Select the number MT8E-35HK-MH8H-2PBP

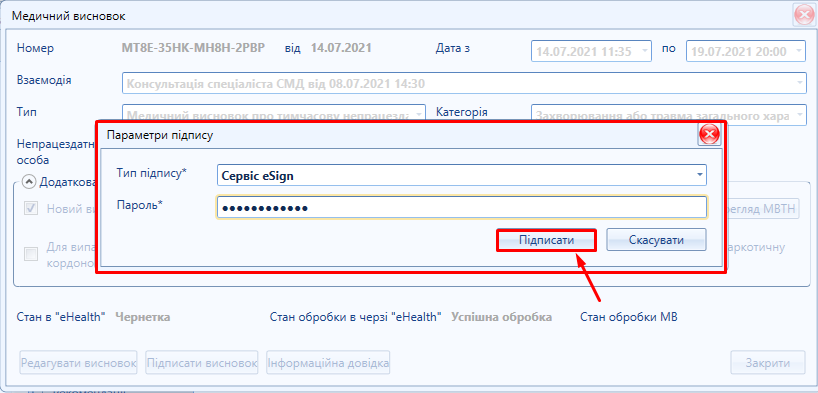[x=193, y=49]
